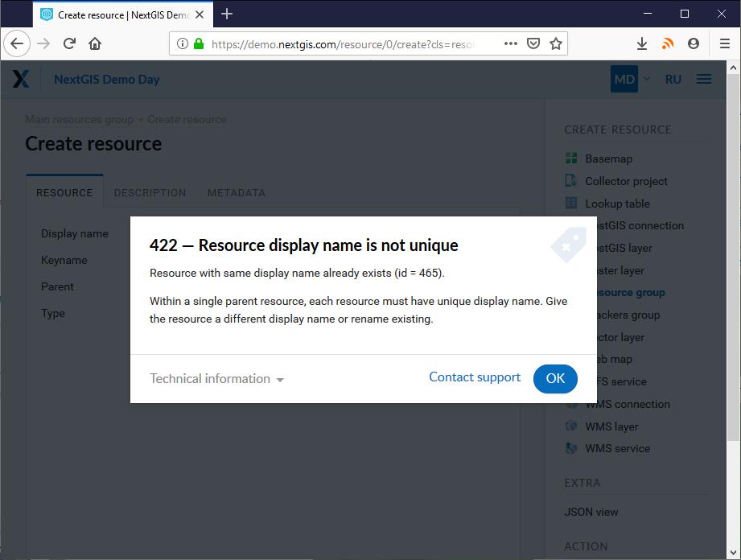Switch to the METADATA tab

(237, 193)
